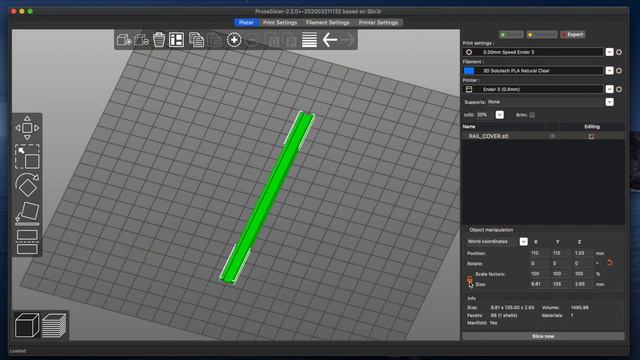
Task: Open the Filament Settings tab
Action: (327, 22)
